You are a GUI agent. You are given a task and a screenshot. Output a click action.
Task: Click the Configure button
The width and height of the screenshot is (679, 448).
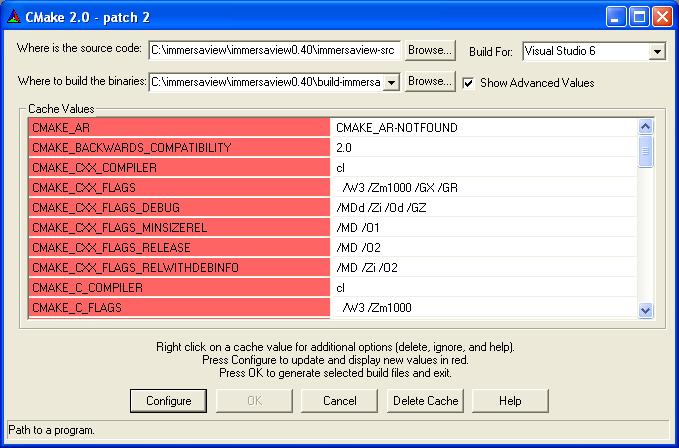pyautogui.click(x=168, y=401)
